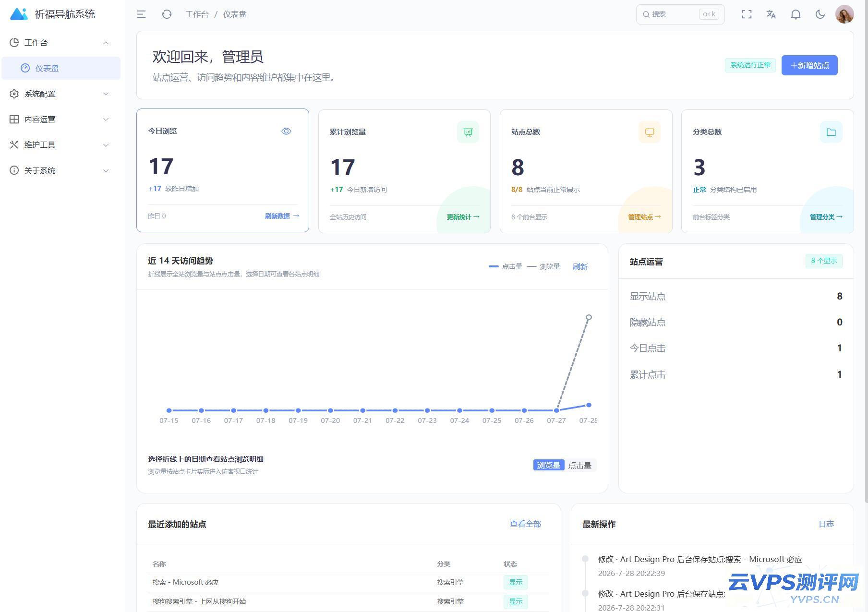Click the 祈福导航系统 logo icon

click(x=19, y=14)
